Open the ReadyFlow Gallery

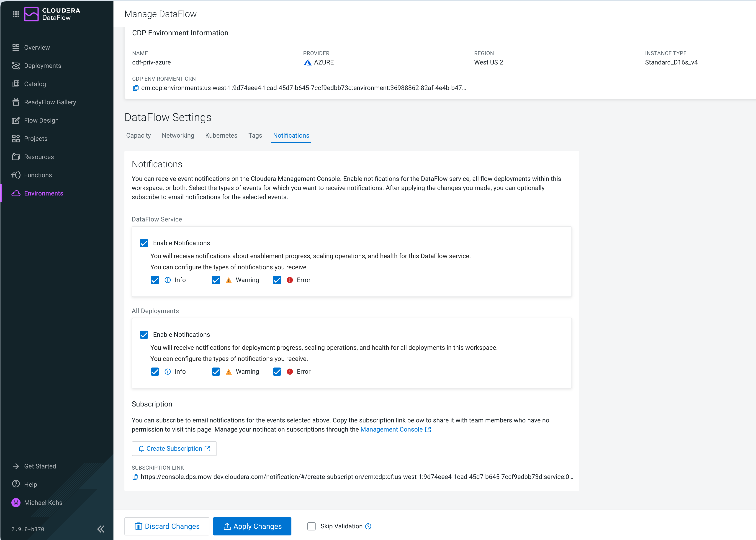click(x=50, y=102)
